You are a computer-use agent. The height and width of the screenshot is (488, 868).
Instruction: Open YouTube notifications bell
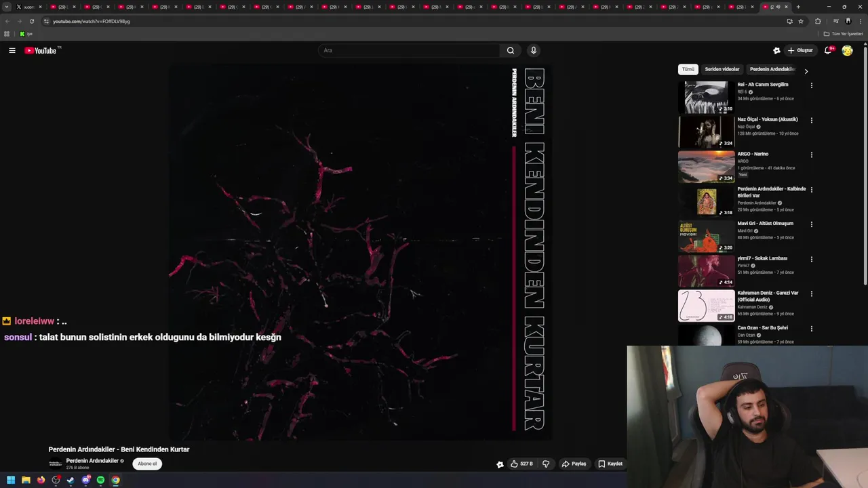click(828, 50)
